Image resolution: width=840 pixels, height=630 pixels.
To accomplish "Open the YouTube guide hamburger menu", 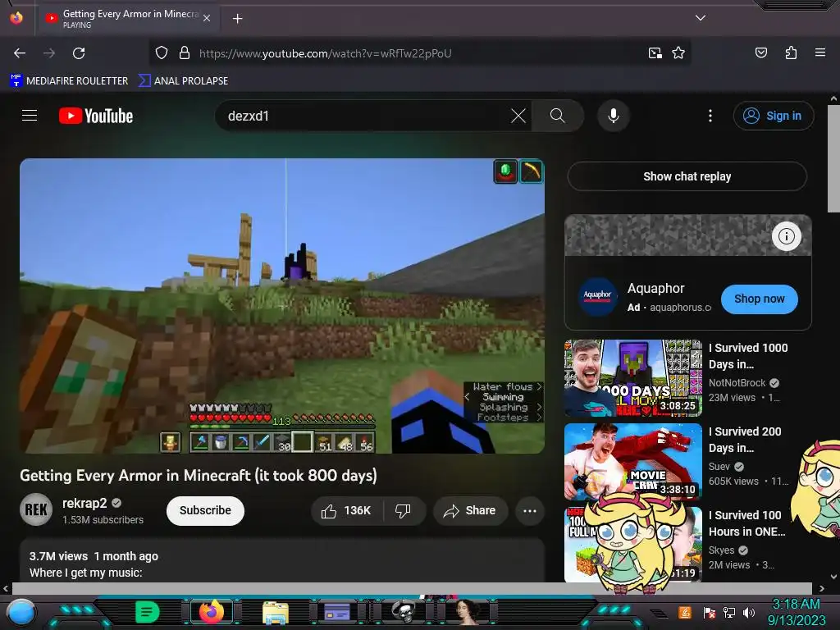I will point(30,115).
